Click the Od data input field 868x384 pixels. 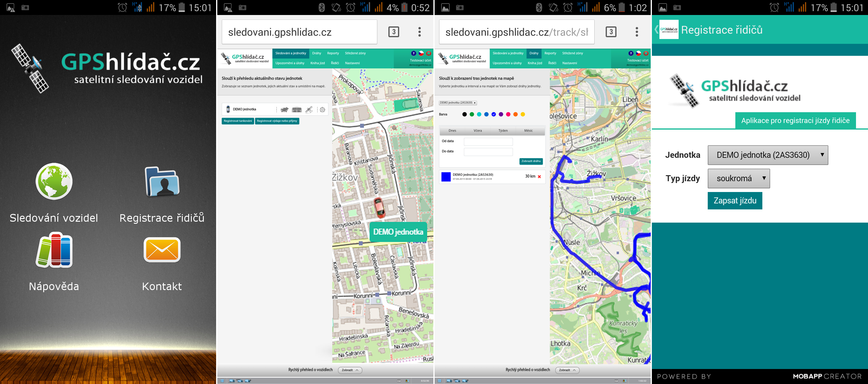[488, 142]
